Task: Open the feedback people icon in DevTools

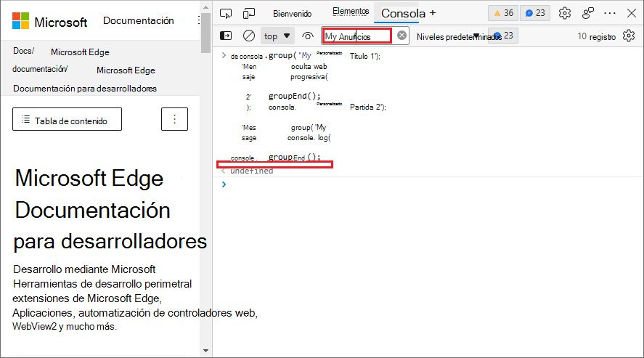Action: 588,13
